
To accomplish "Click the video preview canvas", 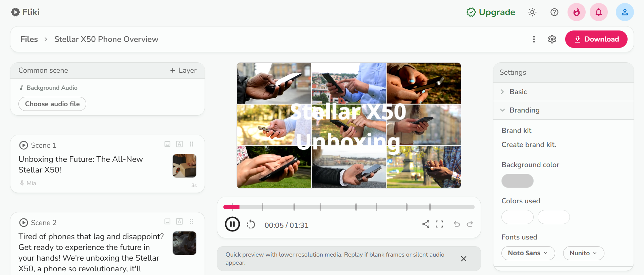I will (349, 126).
